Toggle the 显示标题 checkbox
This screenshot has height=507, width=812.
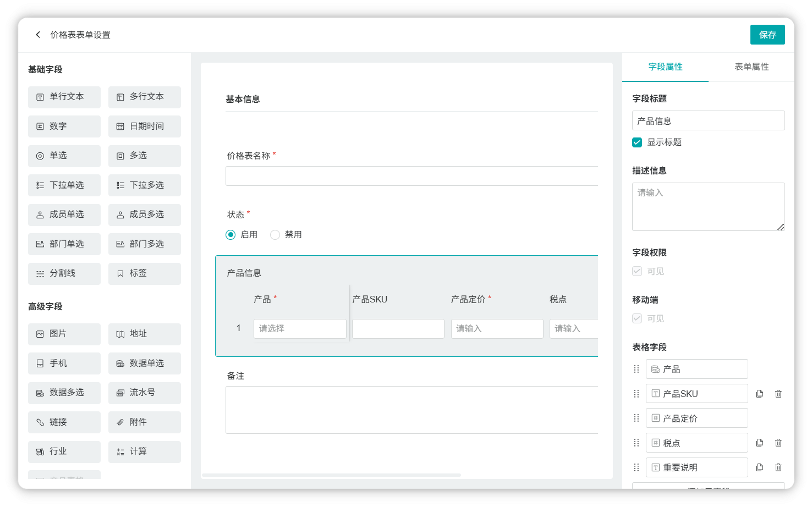[x=637, y=142]
